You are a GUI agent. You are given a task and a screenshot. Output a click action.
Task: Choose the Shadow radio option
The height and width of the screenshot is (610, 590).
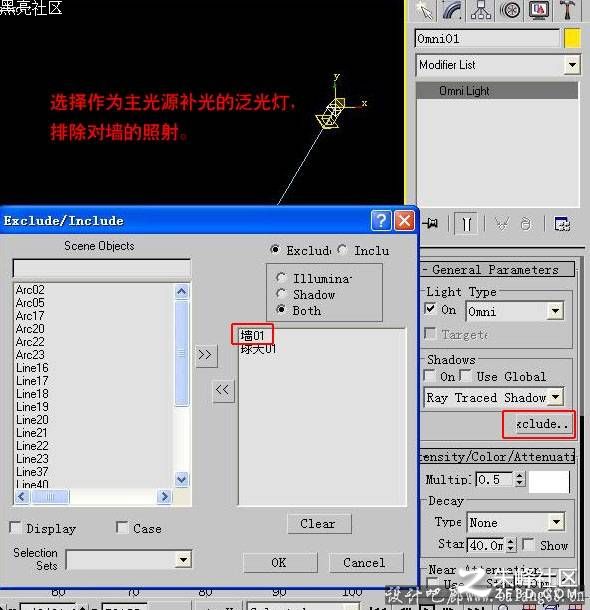click(281, 294)
